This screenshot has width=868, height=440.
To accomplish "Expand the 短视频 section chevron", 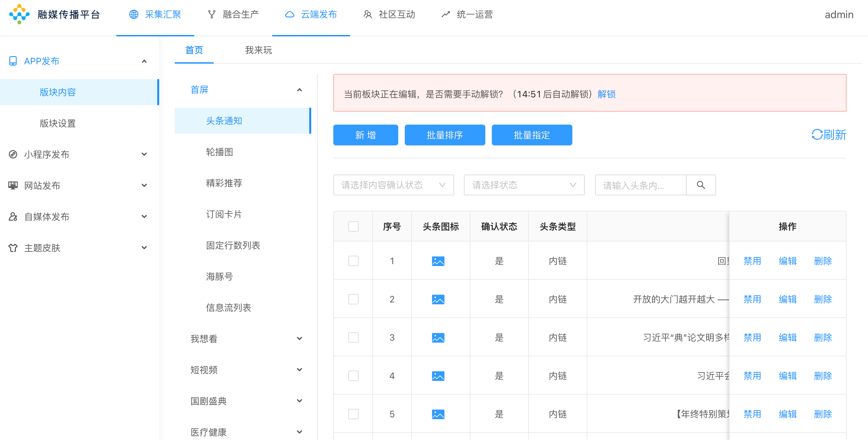I will point(299,370).
